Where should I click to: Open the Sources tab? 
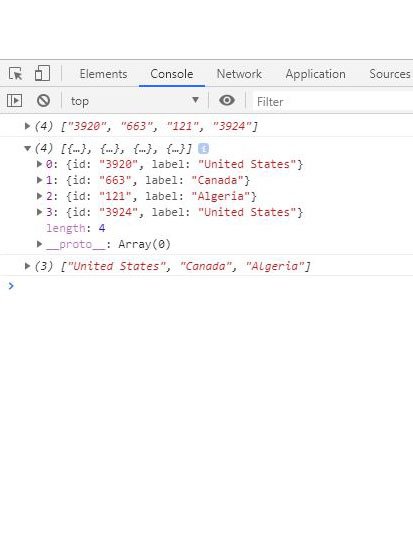(390, 74)
